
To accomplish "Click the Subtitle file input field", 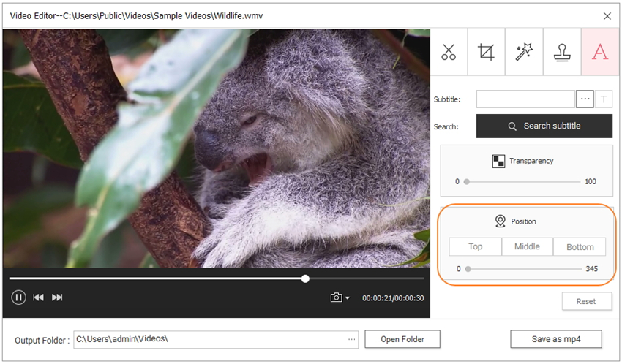I will coord(525,99).
